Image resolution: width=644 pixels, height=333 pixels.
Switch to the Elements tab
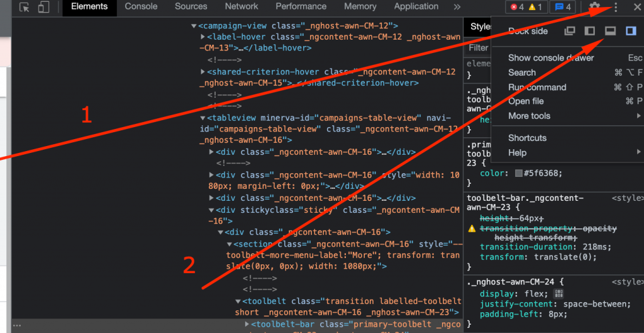click(x=89, y=6)
